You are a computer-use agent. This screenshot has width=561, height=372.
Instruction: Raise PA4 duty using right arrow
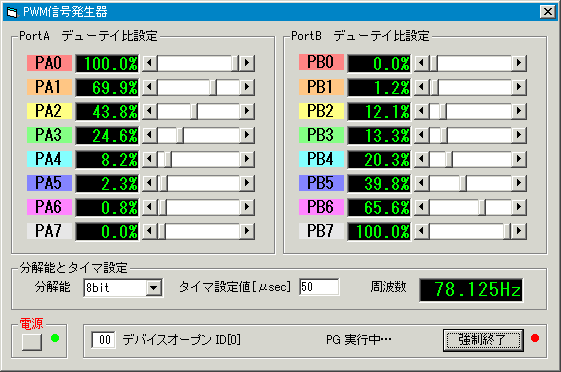point(247,159)
